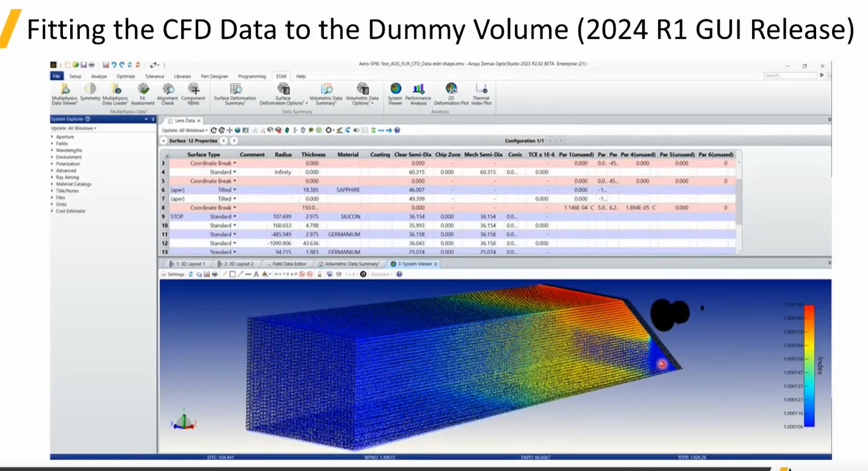Click the print icon in System Viewer toolbar

(215, 275)
